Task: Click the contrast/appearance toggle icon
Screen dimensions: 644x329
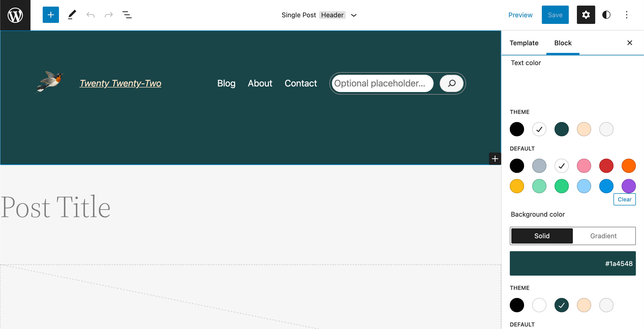Action: click(606, 15)
